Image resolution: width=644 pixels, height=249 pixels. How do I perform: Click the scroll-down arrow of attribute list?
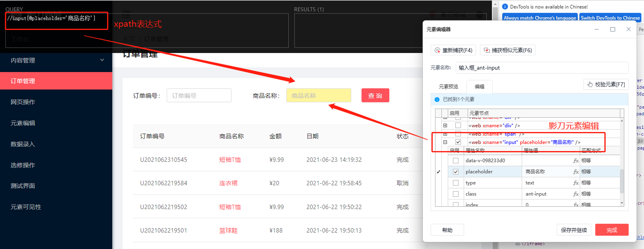pyautogui.click(x=622, y=203)
